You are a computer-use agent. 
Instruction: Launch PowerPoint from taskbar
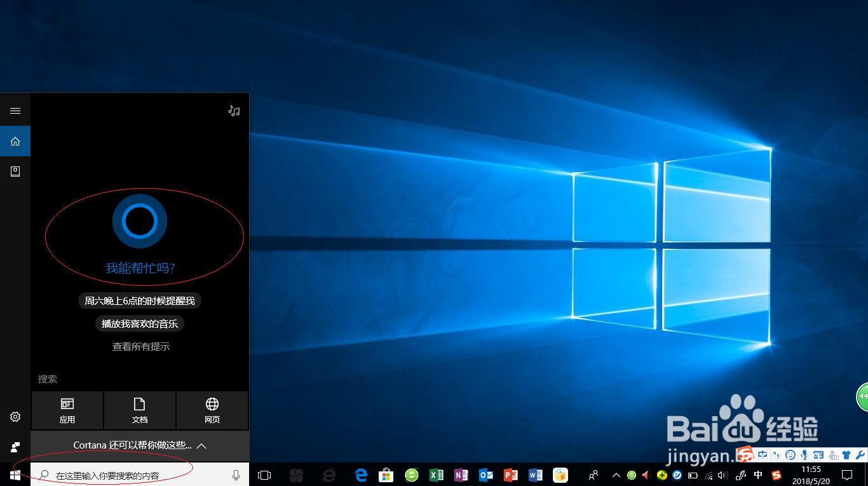coord(511,475)
